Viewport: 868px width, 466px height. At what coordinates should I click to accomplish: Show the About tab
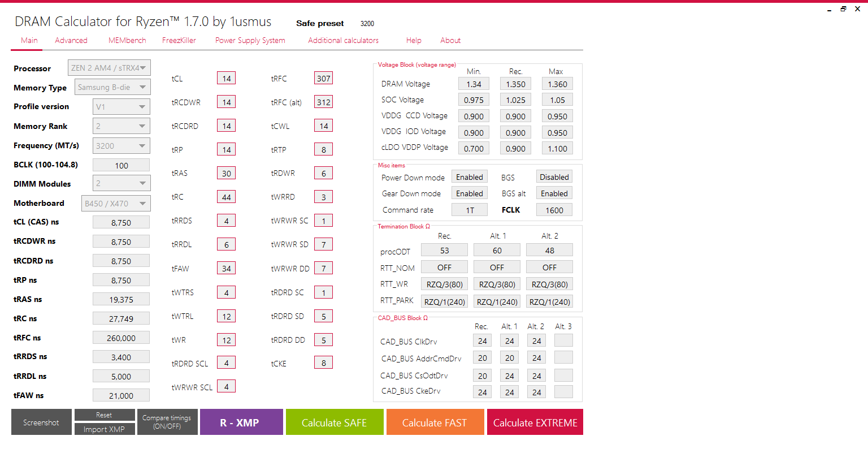(x=450, y=40)
